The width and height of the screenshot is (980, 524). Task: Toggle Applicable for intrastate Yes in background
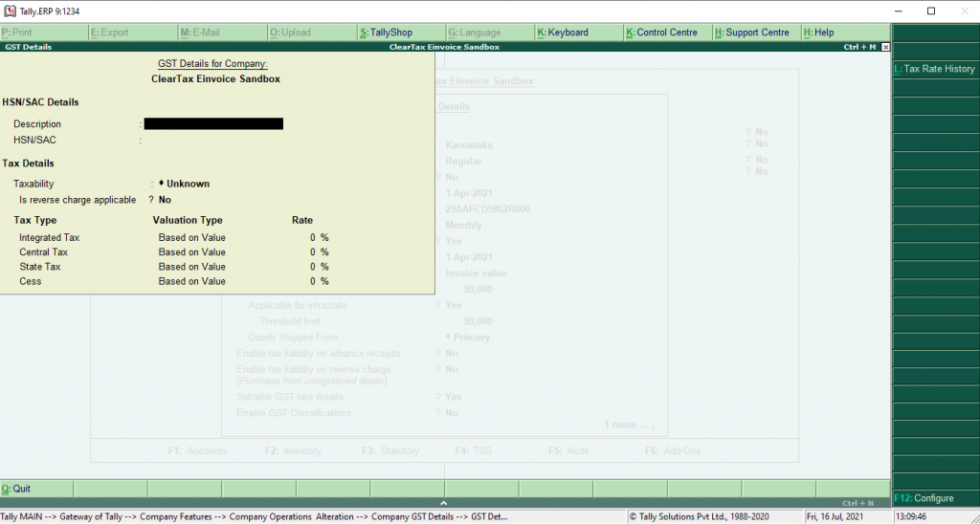pyautogui.click(x=454, y=305)
